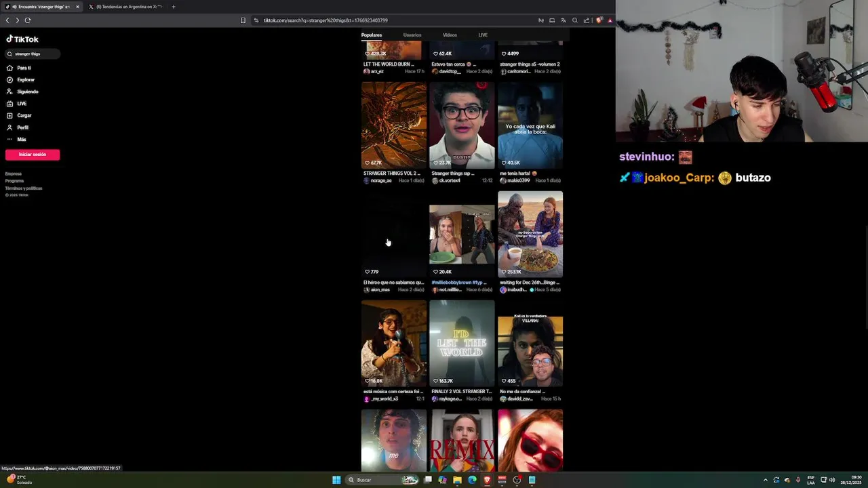Click the tiktok.com address bar URL
868x488 pixels.
325,20
